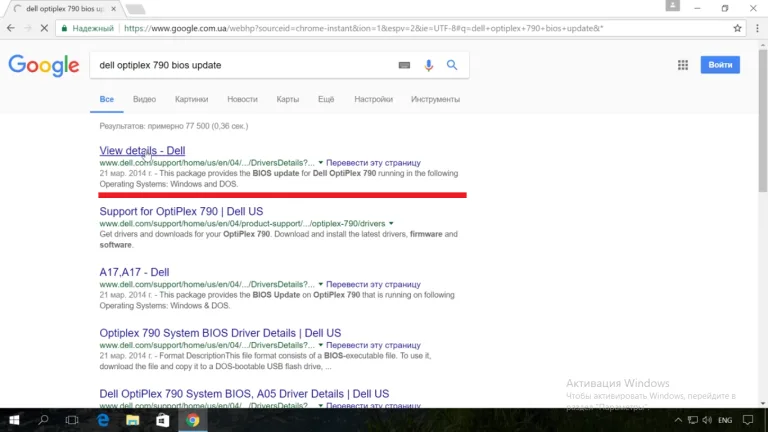Open the volume control in the tray
Screen dimensions: 768x432
(x=707, y=420)
